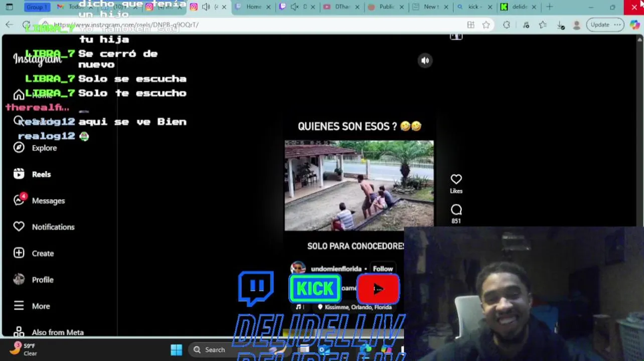Screen dimensions: 644x361
Task: Open Messages with unread badge
Action: 39,200
